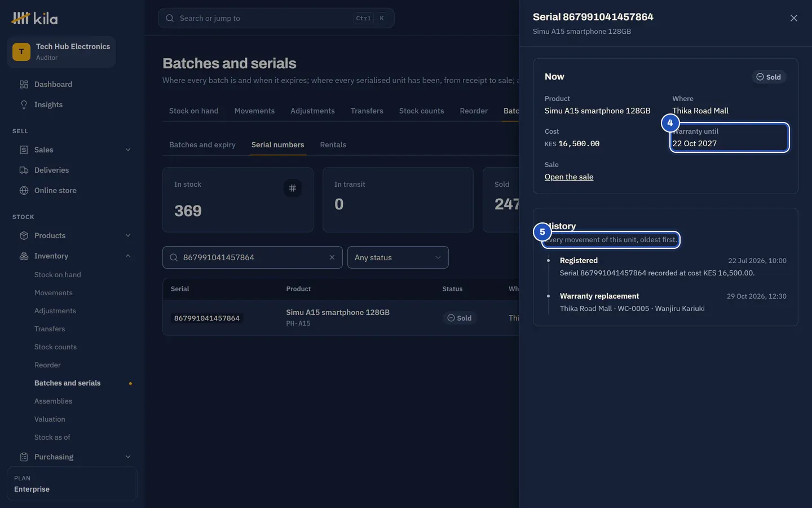Open Stock as of in the sidebar

(x=52, y=437)
